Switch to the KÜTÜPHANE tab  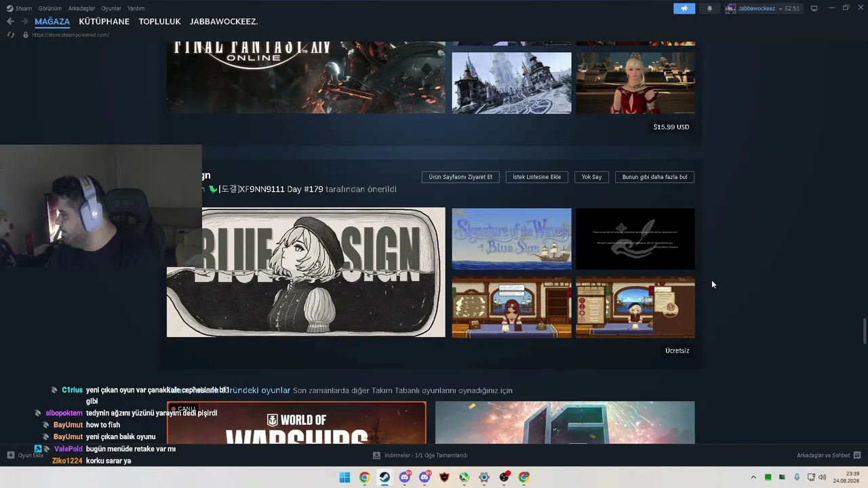pos(104,22)
